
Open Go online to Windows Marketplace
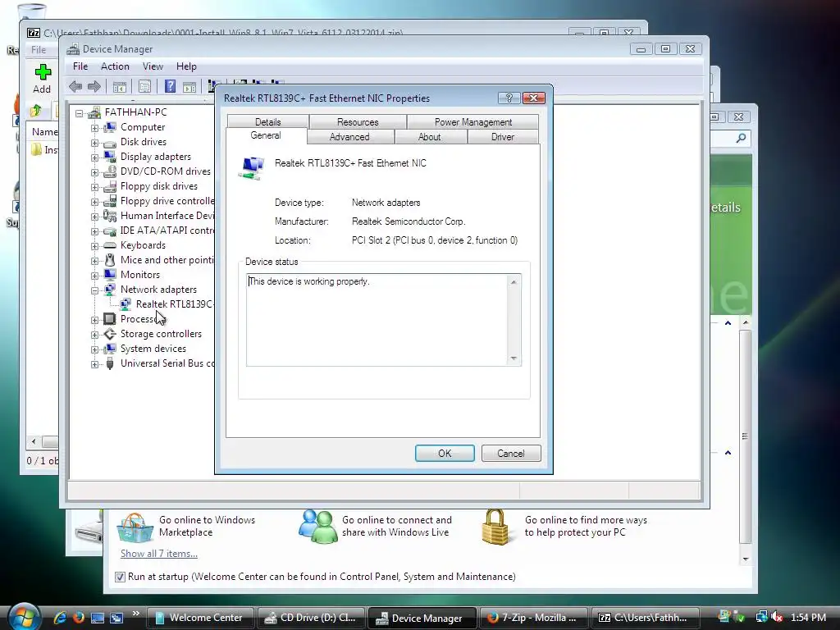(208, 526)
